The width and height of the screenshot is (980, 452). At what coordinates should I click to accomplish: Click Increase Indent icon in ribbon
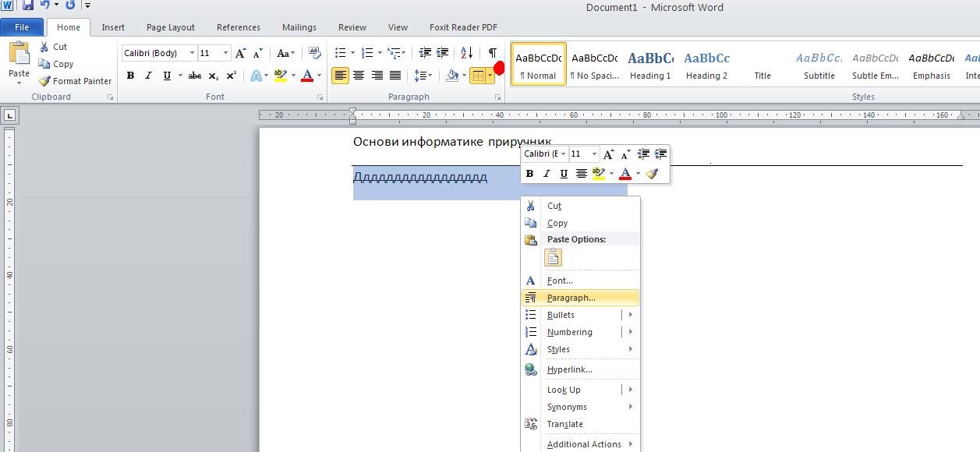click(443, 53)
